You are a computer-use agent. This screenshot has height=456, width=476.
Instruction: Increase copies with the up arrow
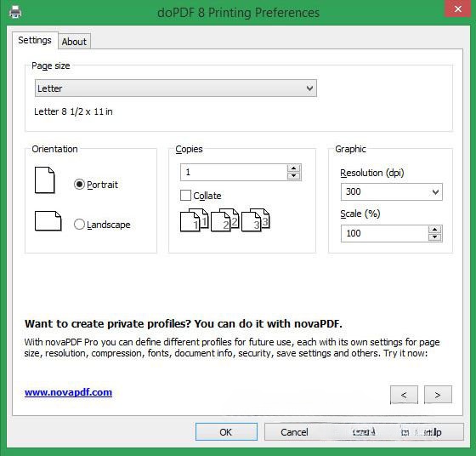(293, 168)
